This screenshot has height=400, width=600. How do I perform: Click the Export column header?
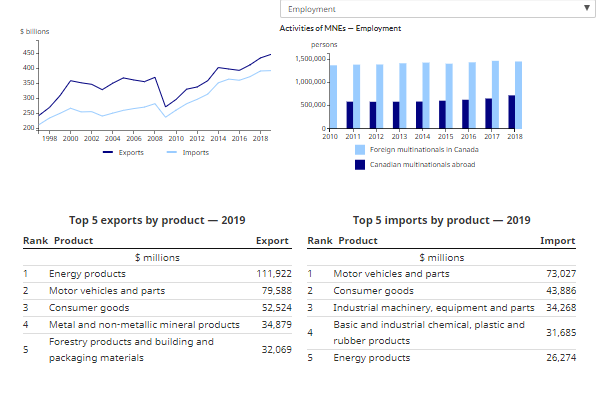click(272, 241)
